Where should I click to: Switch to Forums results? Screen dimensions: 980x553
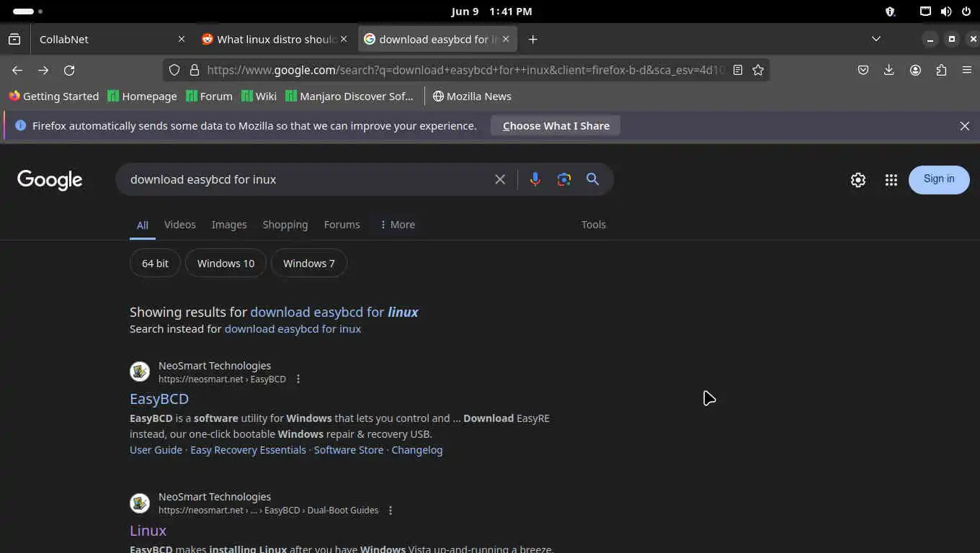[x=342, y=225]
